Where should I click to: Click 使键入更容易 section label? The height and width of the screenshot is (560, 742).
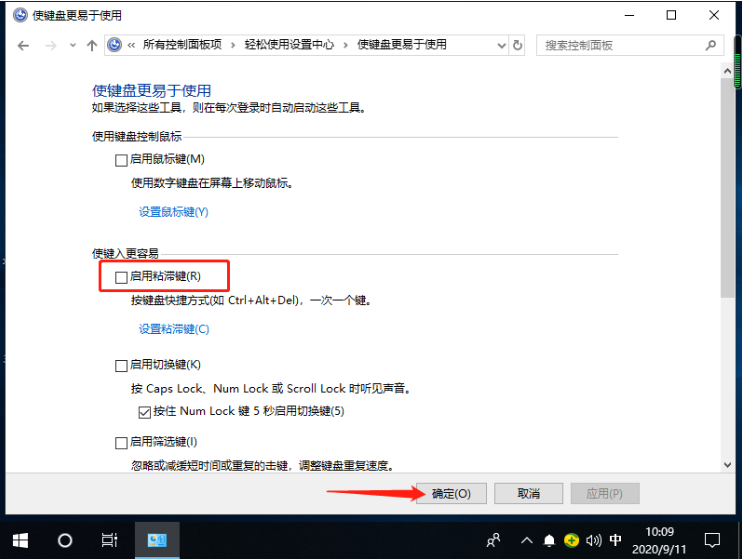pos(125,254)
